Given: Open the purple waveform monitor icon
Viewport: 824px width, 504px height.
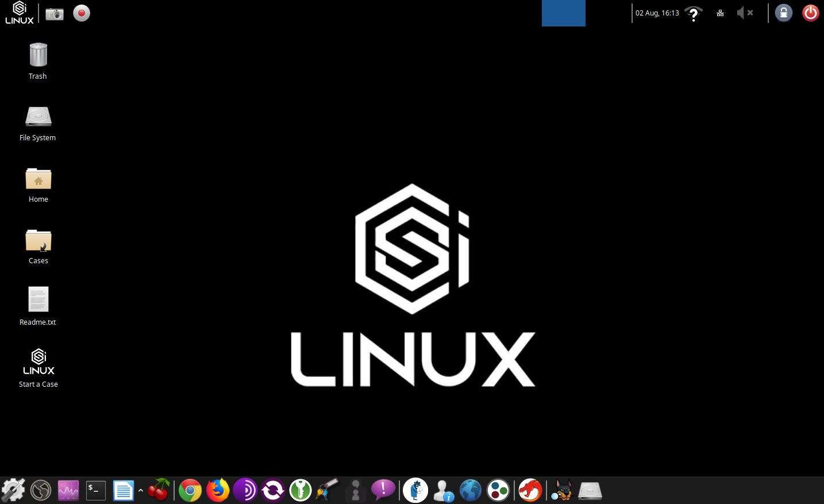Looking at the screenshot, I should pyautogui.click(x=68, y=490).
